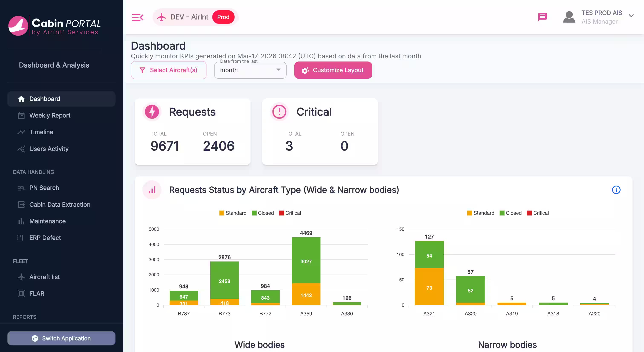644x352 pixels.
Task: Click the bar chart icon beside the chart title
Action: click(x=152, y=190)
